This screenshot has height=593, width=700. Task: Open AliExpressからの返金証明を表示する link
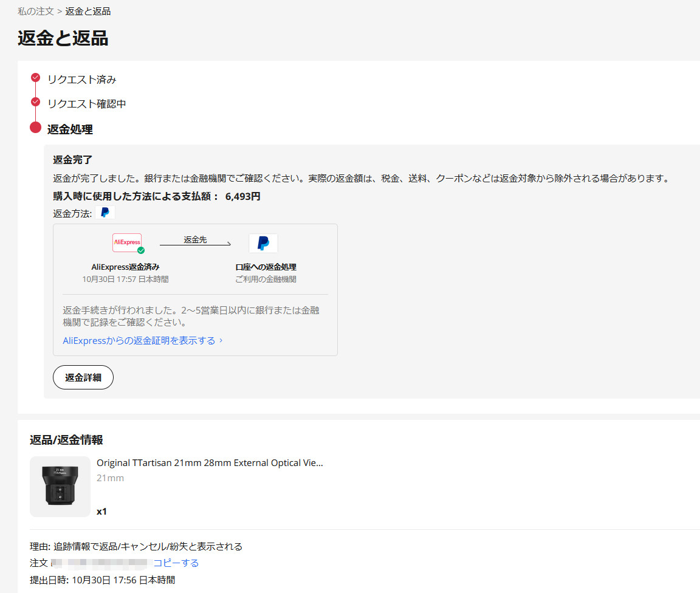(x=140, y=341)
